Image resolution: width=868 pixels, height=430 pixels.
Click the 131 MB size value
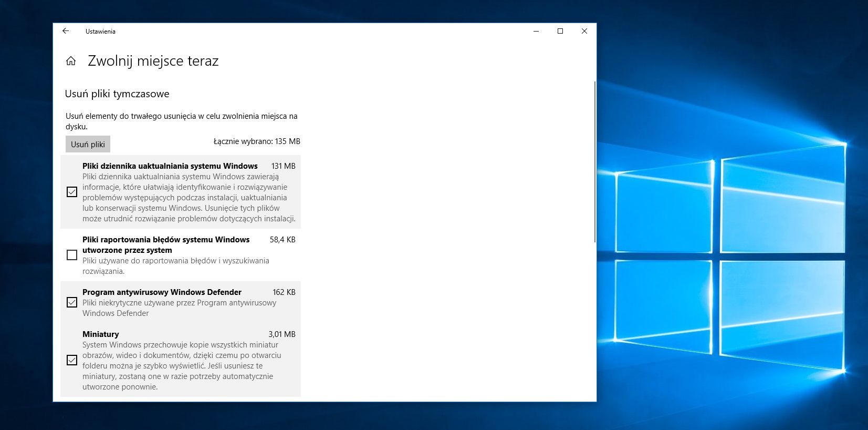pos(284,166)
